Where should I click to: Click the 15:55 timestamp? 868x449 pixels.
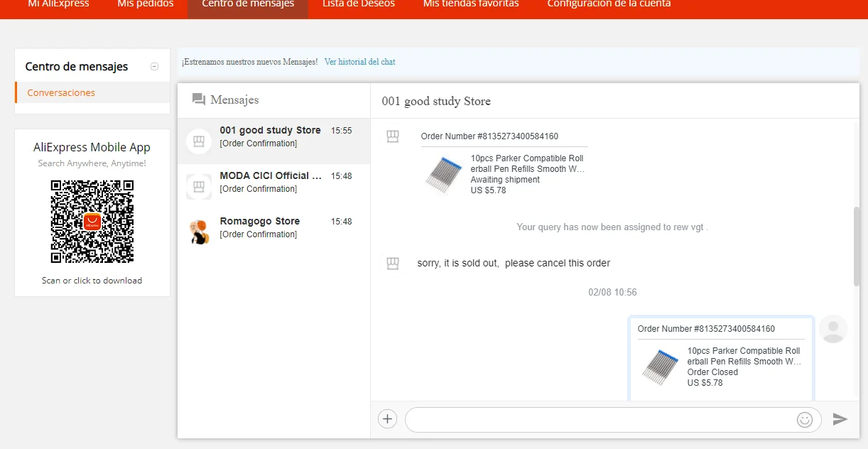342,131
